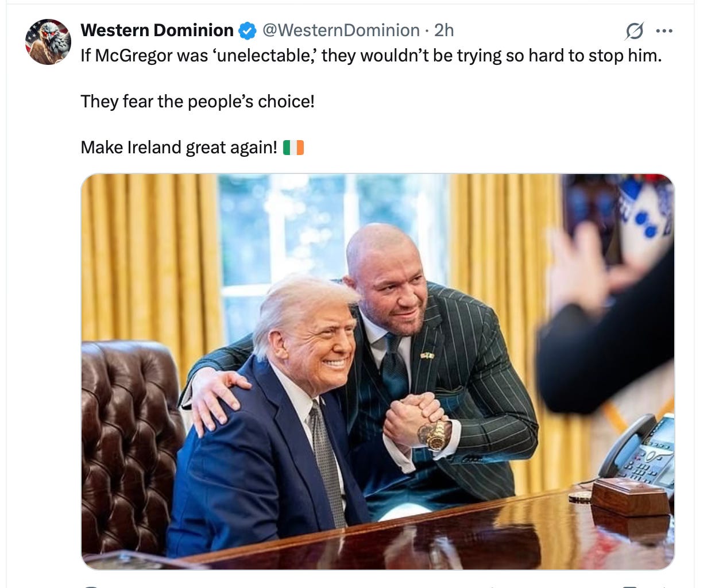Click the 'They fear the people's choice!' line
Viewport: 719px width, 588px height.
point(198,102)
